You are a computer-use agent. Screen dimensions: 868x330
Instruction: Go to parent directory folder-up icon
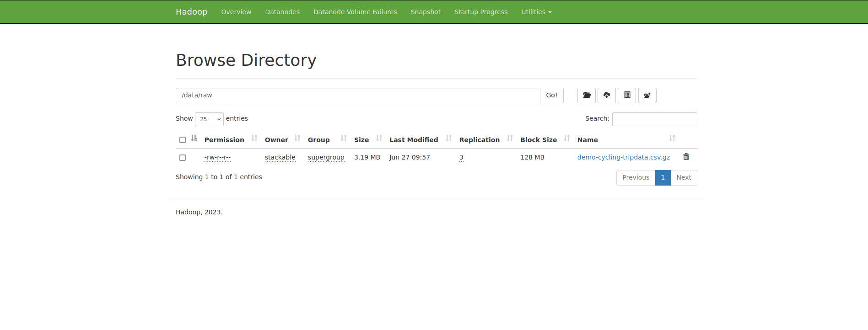647,96
